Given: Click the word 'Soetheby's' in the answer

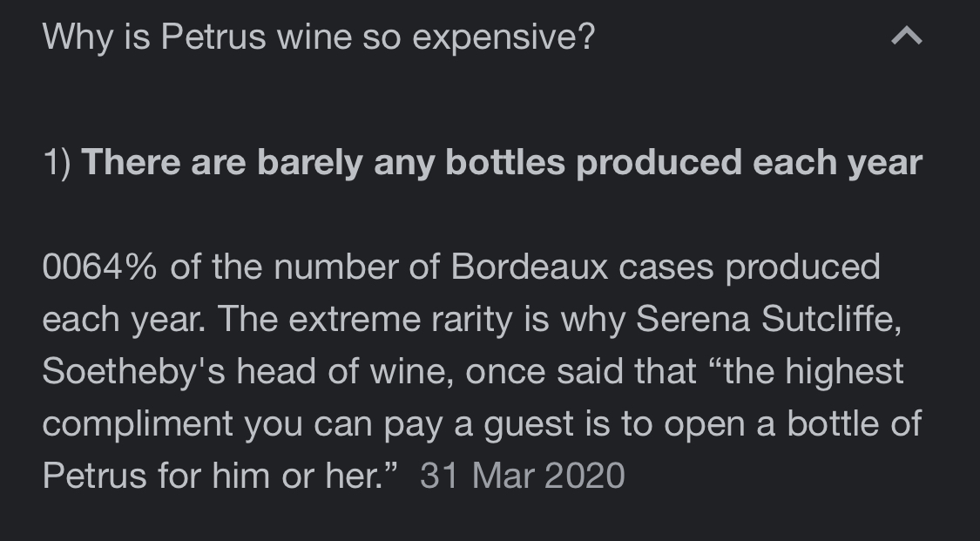Looking at the screenshot, I should [133, 372].
